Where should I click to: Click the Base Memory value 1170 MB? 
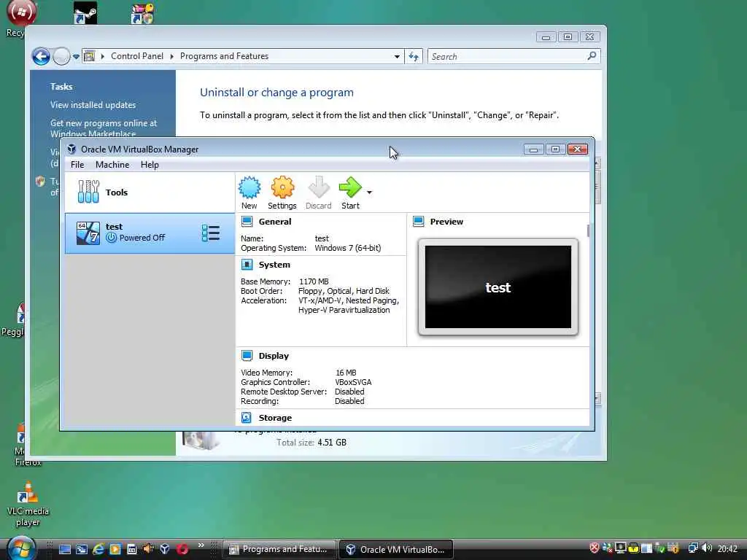pyautogui.click(x=314, y=281)
